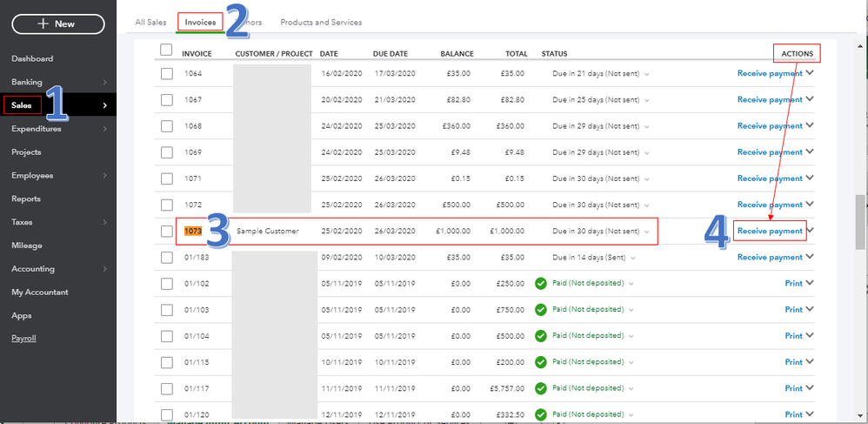Open actions dropdown arrow for invoice 1067

point(810,99)
